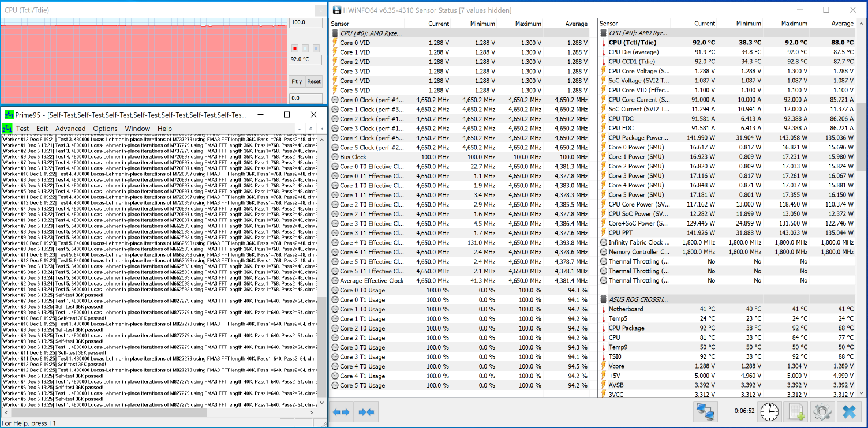Click the bolt icon beside Vcore
Screen dimensions: 868x428
click(x=604, y=366)
